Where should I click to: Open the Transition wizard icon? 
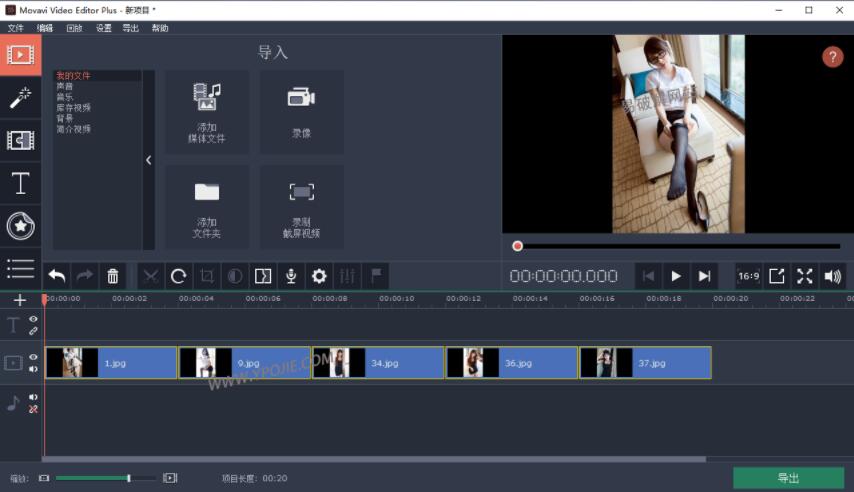[263, 276]
